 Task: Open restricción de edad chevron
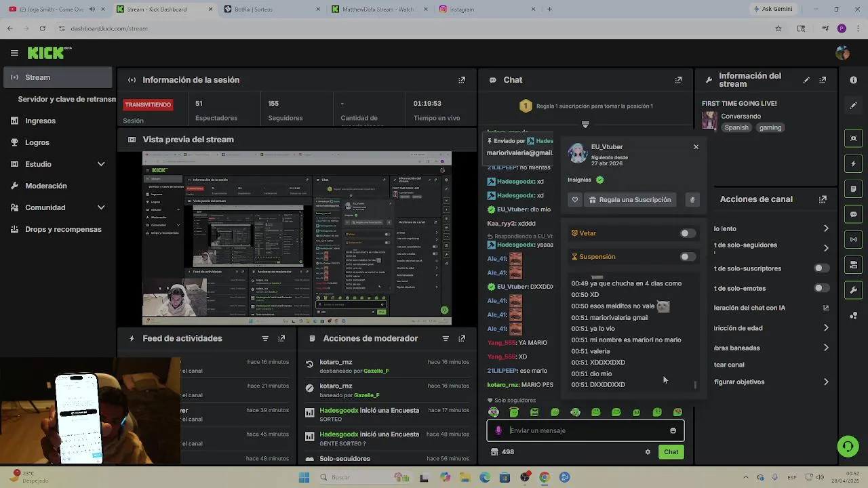coord(826,328)
